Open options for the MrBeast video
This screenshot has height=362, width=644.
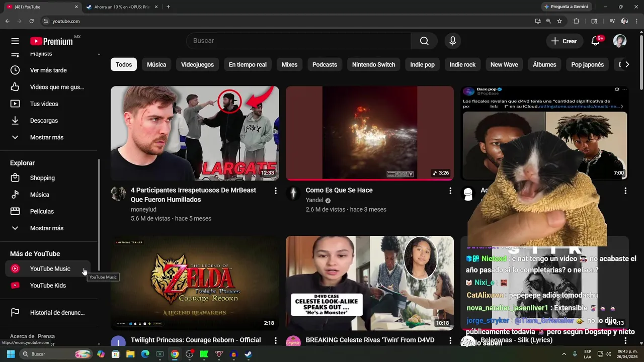pos(275,191)
